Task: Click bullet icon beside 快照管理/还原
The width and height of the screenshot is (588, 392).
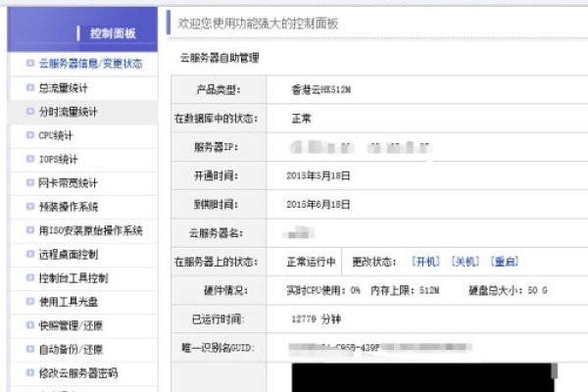Action: [30, 324]
